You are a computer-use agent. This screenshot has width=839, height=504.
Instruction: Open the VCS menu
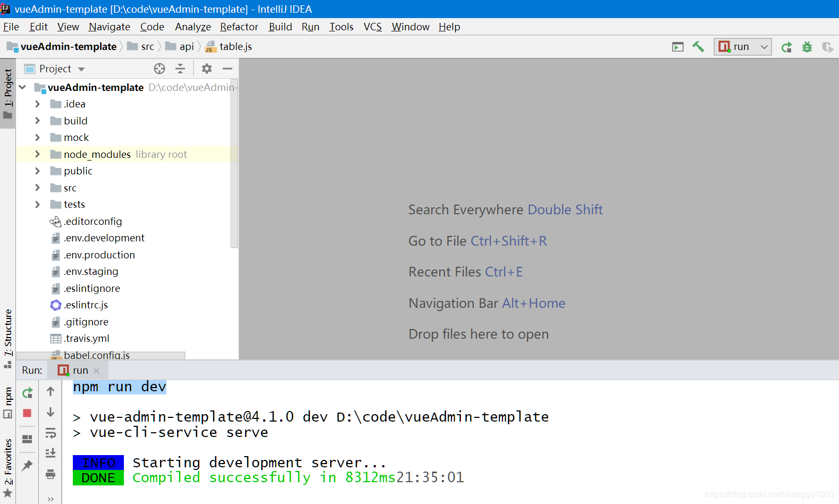pos(373,27)
